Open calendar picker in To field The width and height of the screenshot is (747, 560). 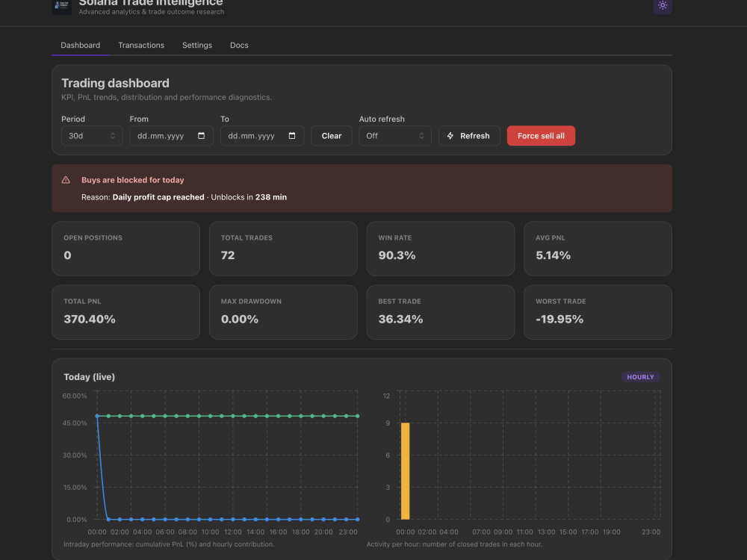tap(292, 136)
